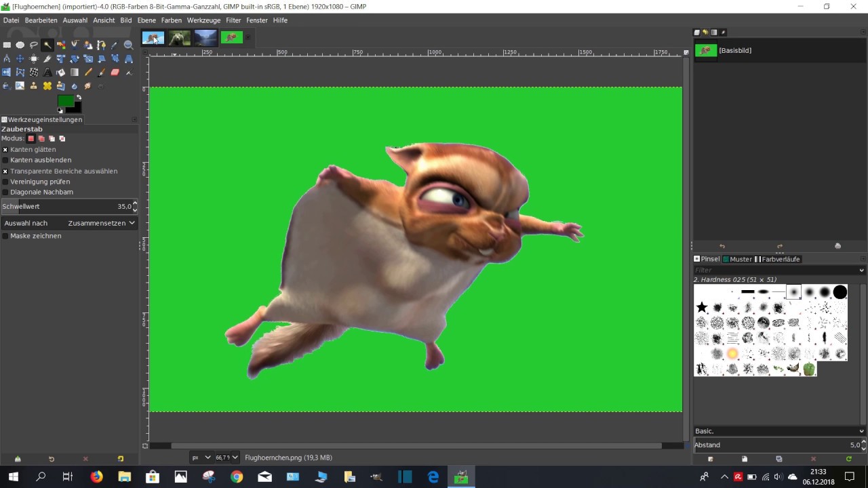Open the Filter menu

pyautogui.click(x=233, y=20)
